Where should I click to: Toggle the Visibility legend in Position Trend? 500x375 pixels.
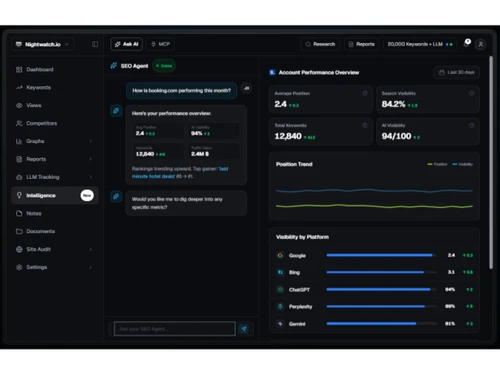click(x=463, y=164)
